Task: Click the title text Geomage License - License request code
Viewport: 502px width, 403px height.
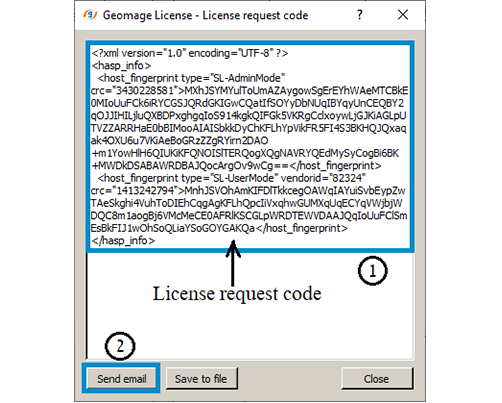Action: coord(205,15)
